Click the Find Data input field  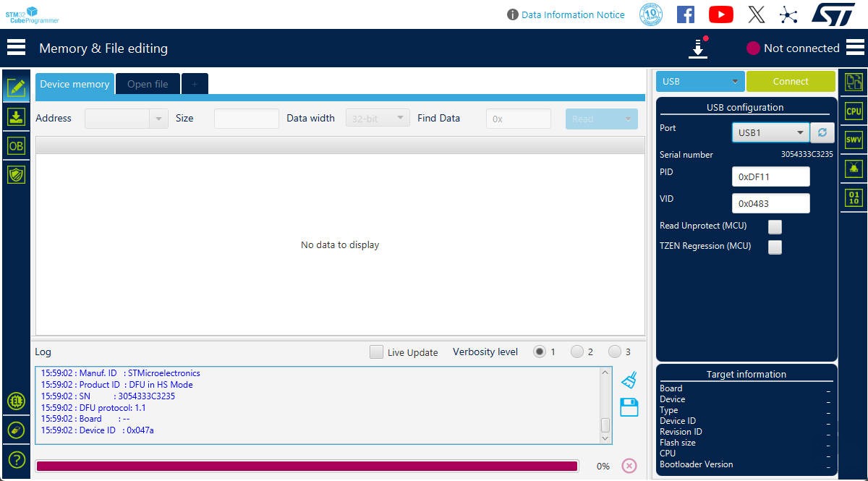[x=519, y=119]
